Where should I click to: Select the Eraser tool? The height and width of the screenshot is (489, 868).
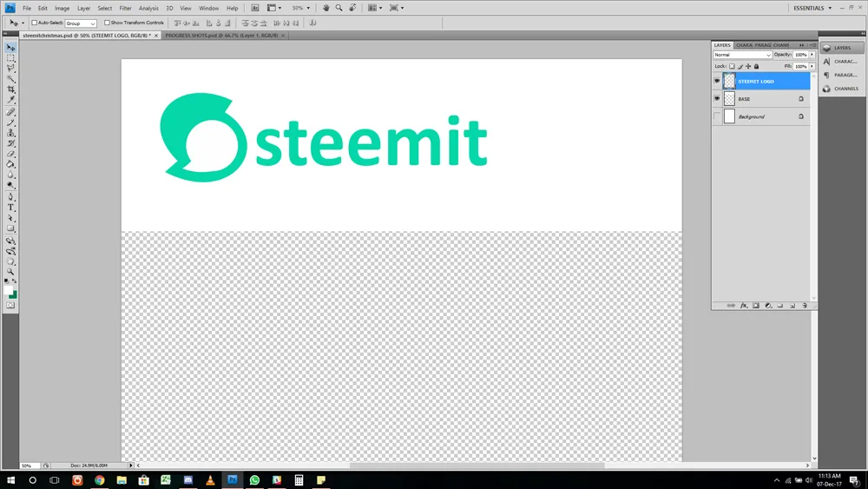point(10,155)
